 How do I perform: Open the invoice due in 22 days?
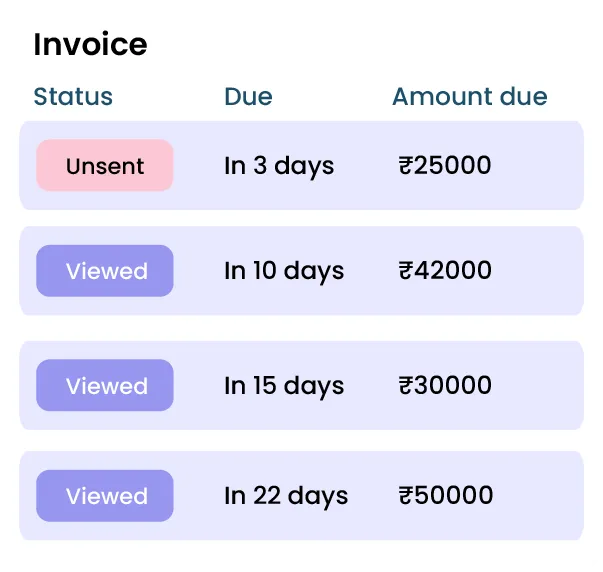[286, 496]
